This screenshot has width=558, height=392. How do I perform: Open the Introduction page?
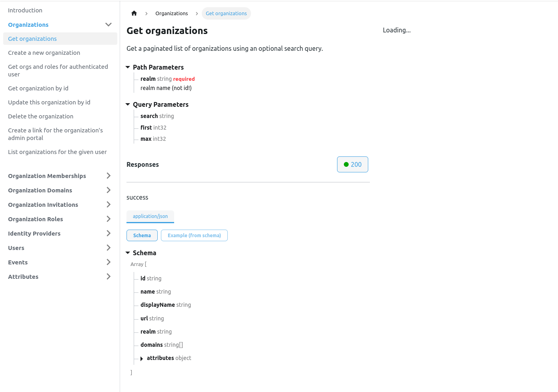[x=25, y=10]
